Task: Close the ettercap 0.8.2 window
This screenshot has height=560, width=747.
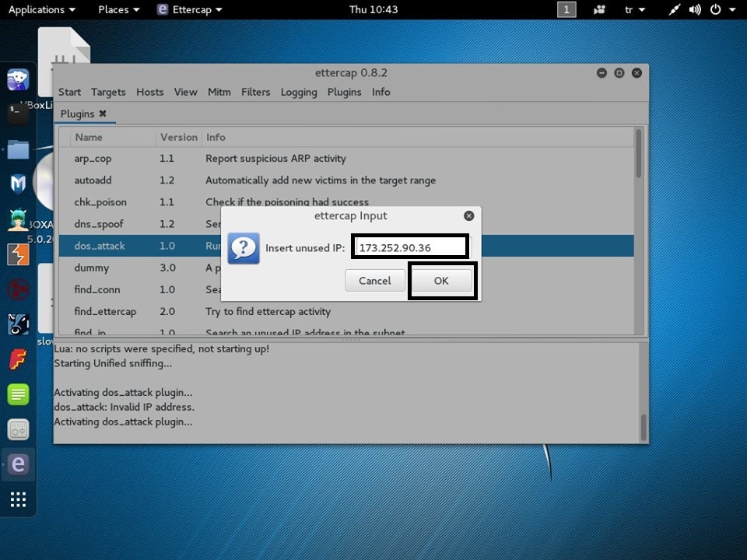Action: (637, 73)
